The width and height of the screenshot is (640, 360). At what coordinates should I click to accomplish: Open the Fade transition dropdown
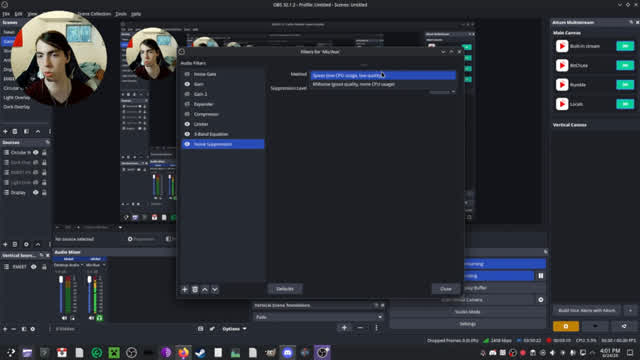tap(318, 317)
